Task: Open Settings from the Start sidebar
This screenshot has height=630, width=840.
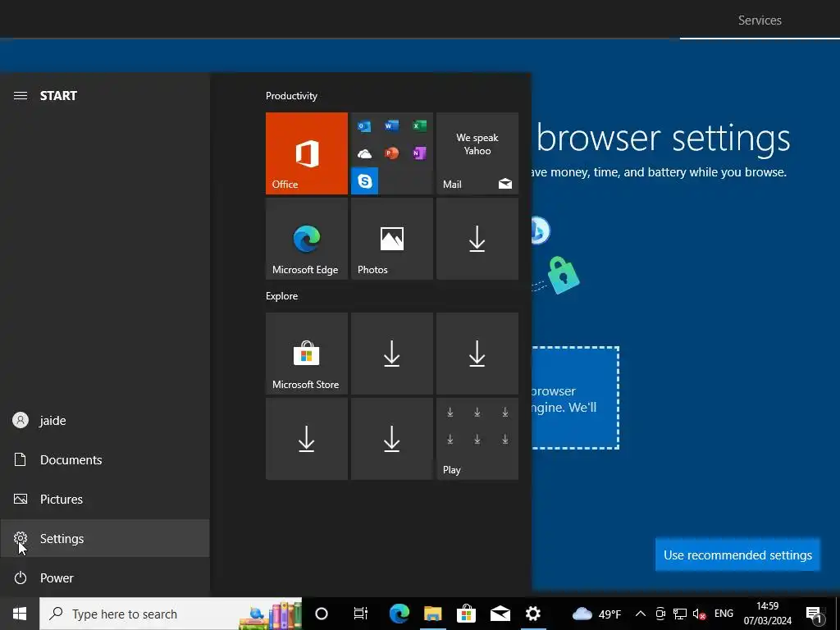Action: [104, 538]
